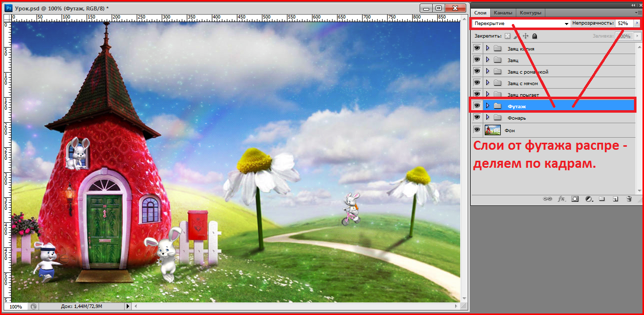Lock all using the padlock icon
This screenshot has width=644, height=315.
point(534,36)
